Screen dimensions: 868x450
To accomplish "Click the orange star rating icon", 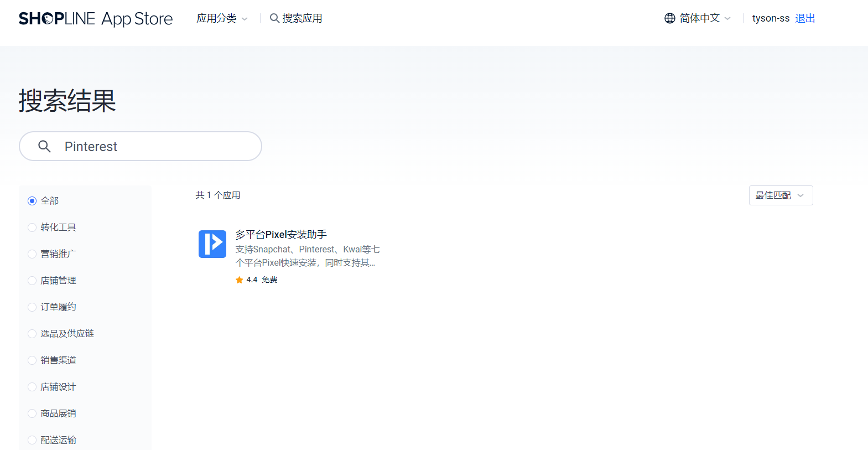I will 239,280.
